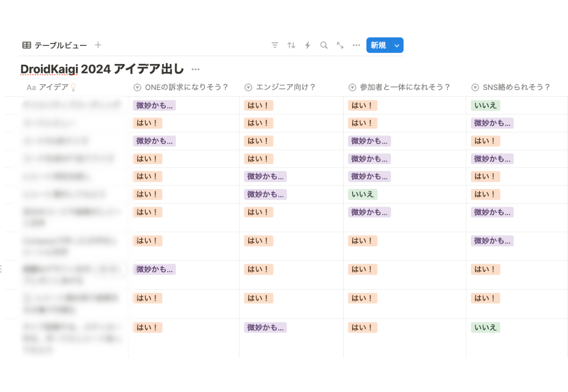Open the three-dot menu next to the database title
The height and width of the screenshot is (392, 568).
click(195, 70)
